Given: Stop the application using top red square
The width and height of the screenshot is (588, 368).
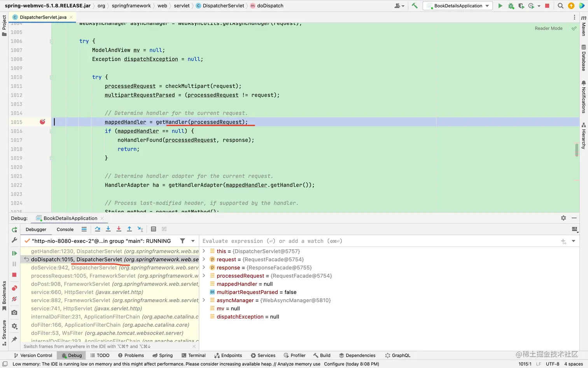Looking at the screenshot, I should point(547,6).
